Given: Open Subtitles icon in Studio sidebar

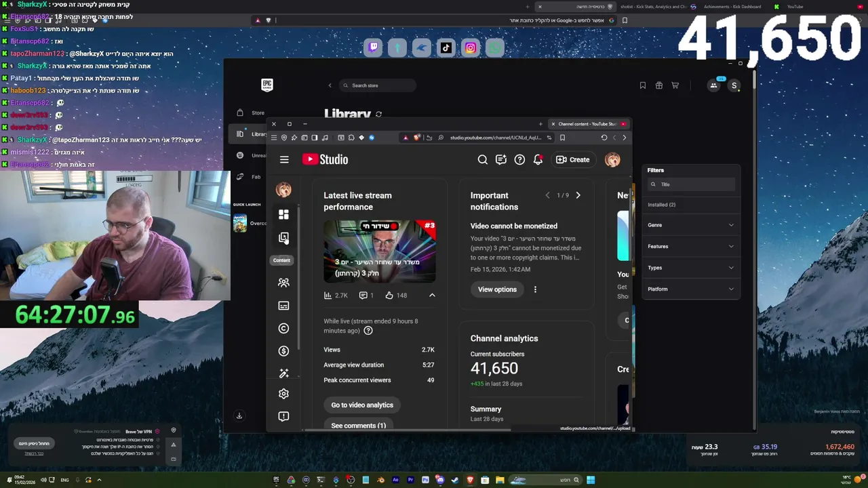Looking at the screenshot, I should coord(283,306).
